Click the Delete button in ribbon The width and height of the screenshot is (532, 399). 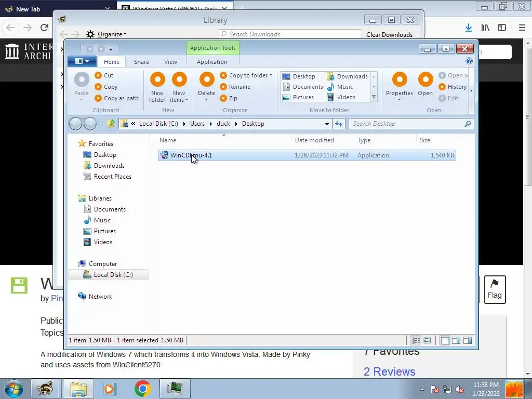207,87
